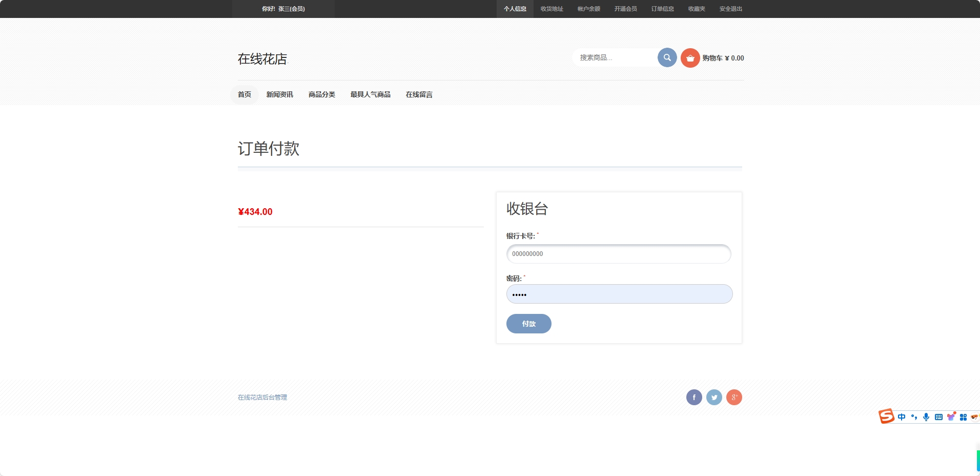
Task: Open the 在线花店后台管理 footer link
Action: pyautogui.click(x=262, y=397)
